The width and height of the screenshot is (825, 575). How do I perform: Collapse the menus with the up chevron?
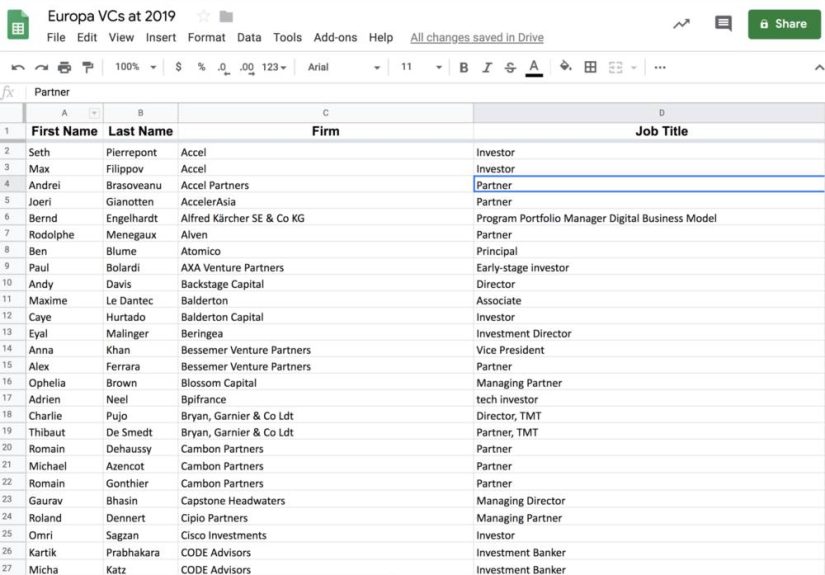(819, 67)
